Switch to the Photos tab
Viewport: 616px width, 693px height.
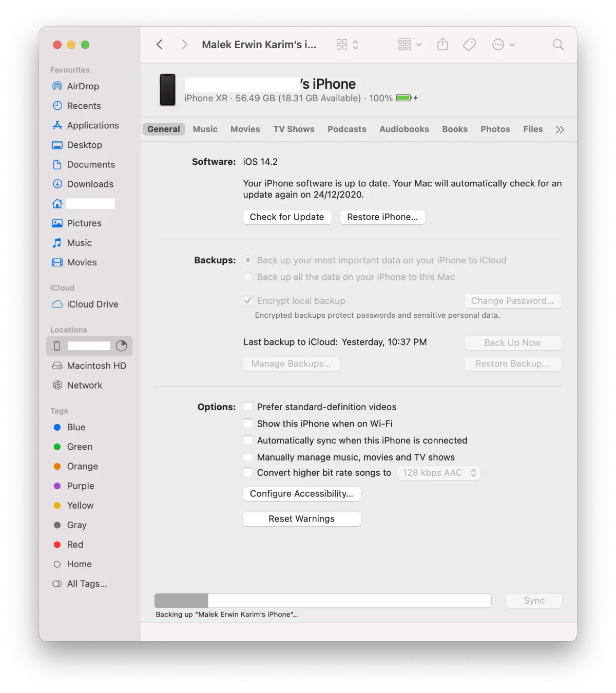click(x=495, y=129)
